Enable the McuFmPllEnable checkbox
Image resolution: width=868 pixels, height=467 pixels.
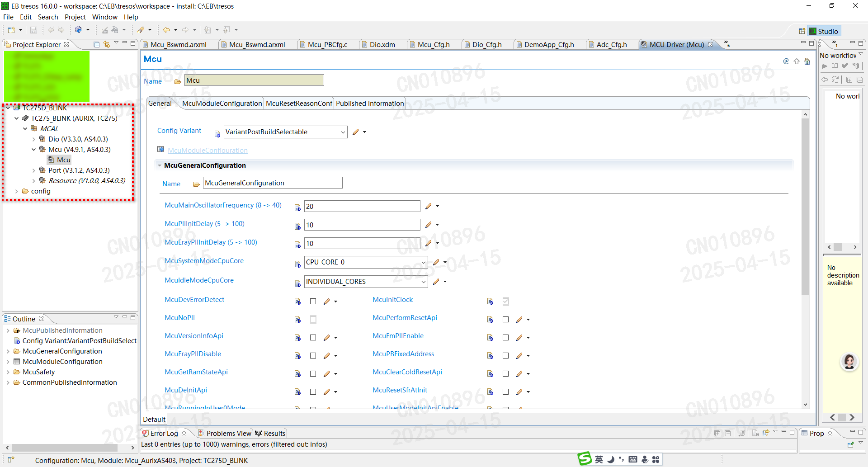(506, 338)
